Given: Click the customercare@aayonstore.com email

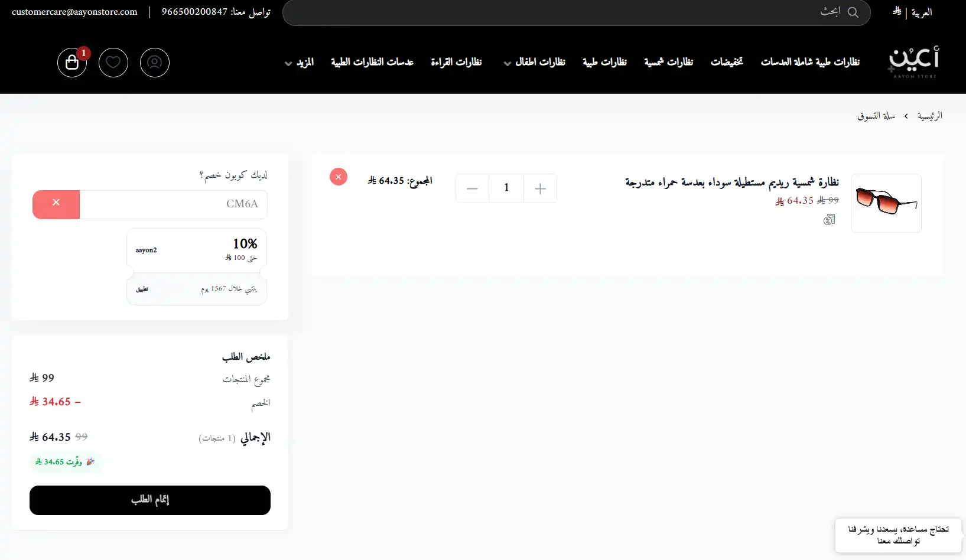Looking at the screenshot, I should [74, 12].
